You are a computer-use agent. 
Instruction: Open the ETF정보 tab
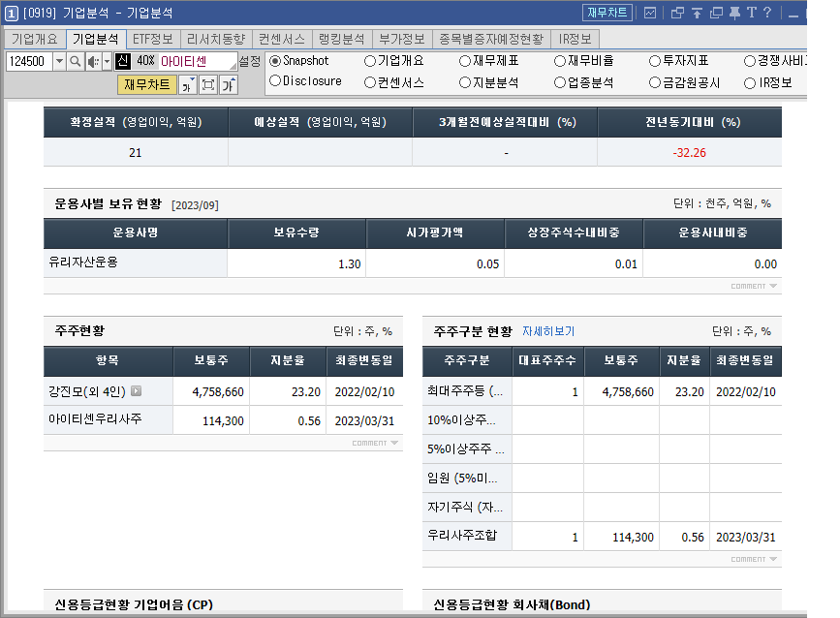pos(153,39)
